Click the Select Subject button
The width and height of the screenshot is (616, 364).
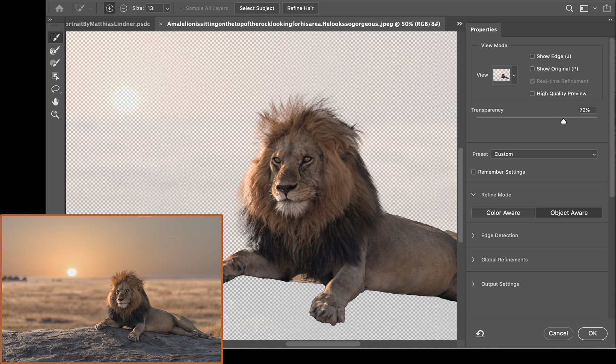pyautogui.click(x=257, y=8)
